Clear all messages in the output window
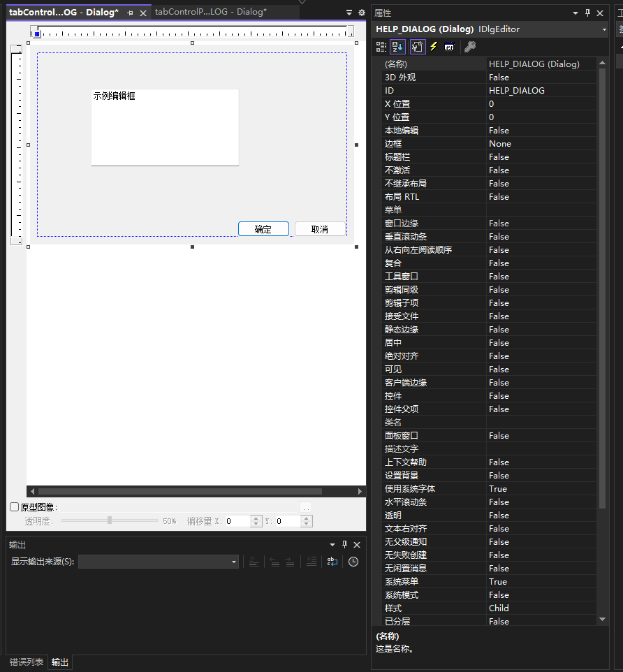 pos(311,562)
